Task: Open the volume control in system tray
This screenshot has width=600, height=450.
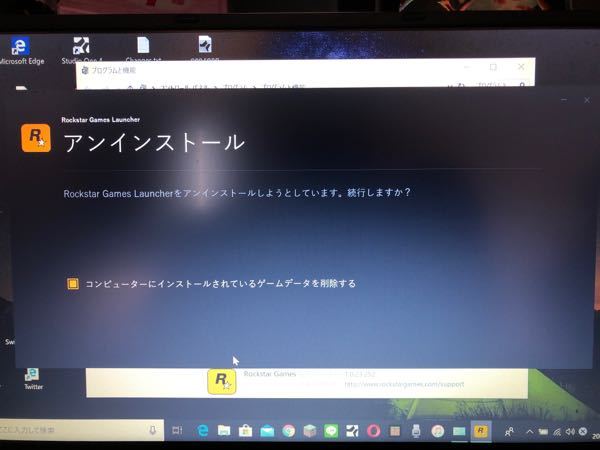Action: pos(570,431)
